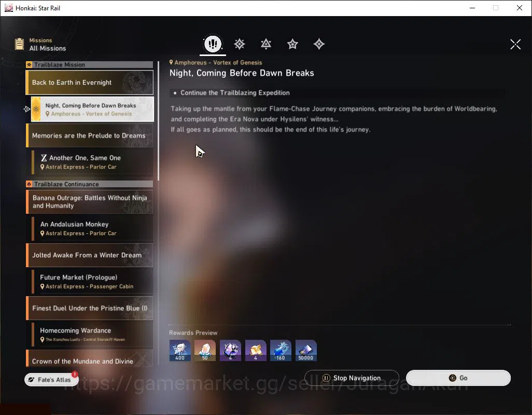Viewport: 532px width, 415px height.
Task: Expand the Back to Earth in Evernight chapter
Action: tap(90, 82)
